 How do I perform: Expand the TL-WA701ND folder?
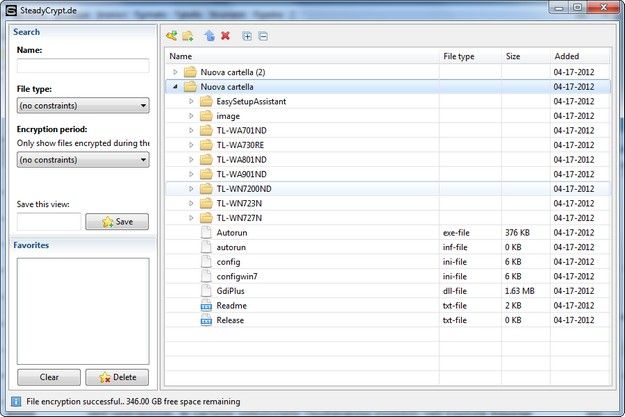click(192, 131)
